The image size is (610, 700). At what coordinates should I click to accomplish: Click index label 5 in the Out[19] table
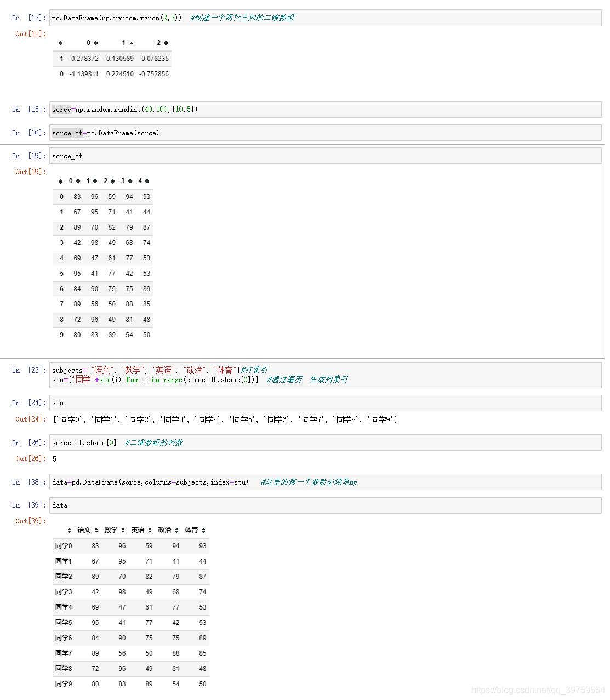pyautogui.click(x=61, y=274)
